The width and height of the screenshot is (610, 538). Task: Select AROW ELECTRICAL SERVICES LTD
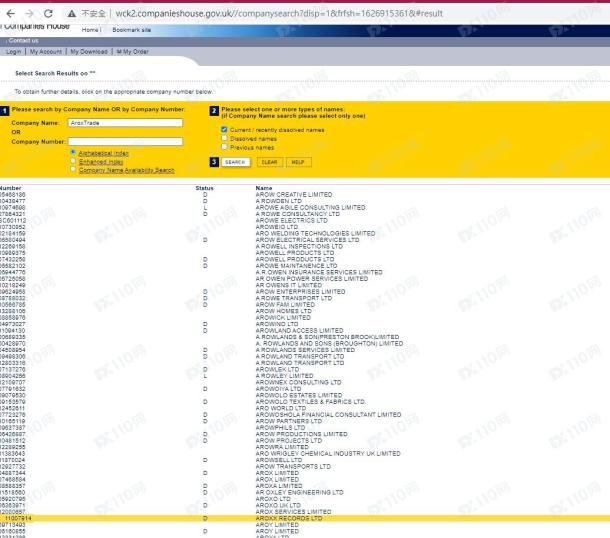coord(307,240)
